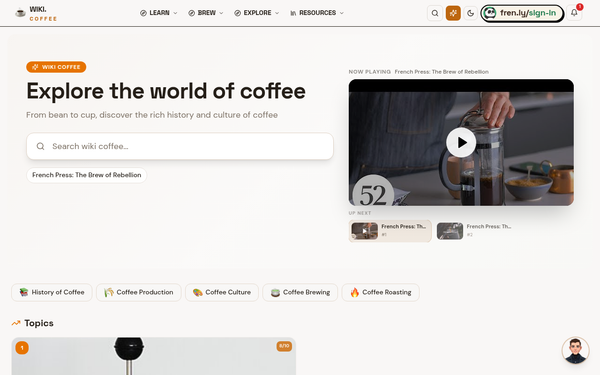Viewport: 600px width, 375px height.
Task: Click the Now Playing video title text
Action: point(442,72)
